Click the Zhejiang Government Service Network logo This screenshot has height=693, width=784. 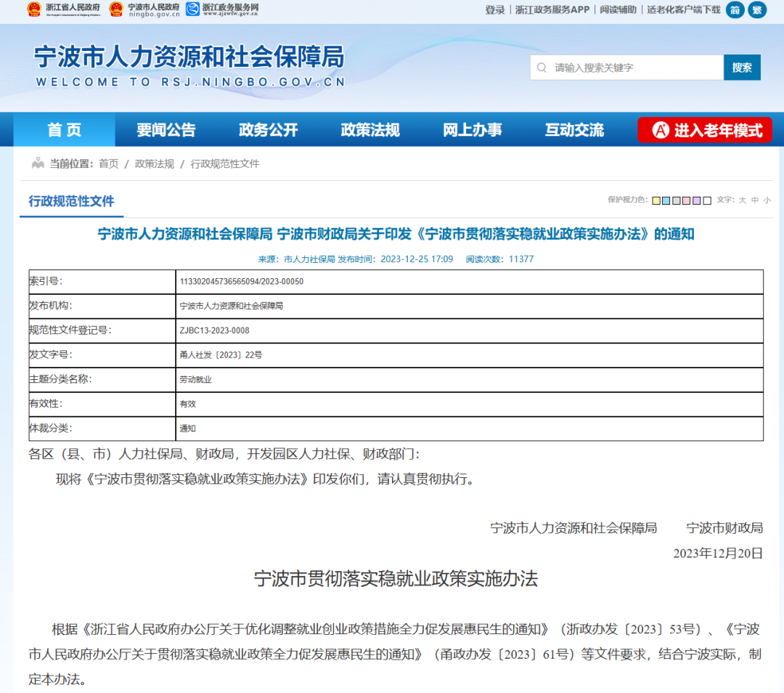click(x=193, y=9)
